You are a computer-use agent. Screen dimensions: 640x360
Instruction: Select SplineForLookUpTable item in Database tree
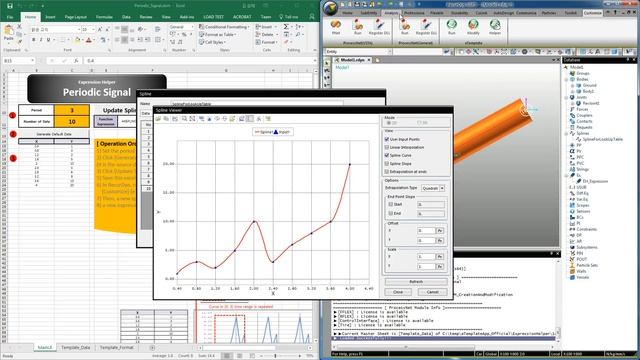602,140
